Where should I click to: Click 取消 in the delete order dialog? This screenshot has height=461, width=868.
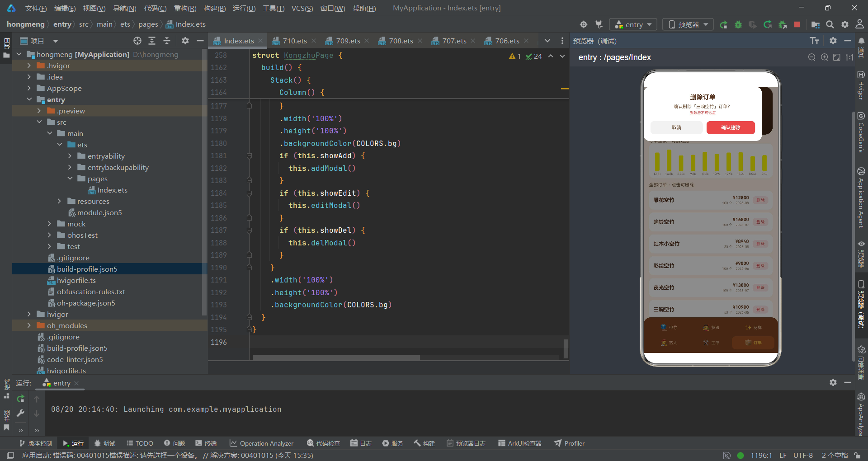[x=677, y=127]
